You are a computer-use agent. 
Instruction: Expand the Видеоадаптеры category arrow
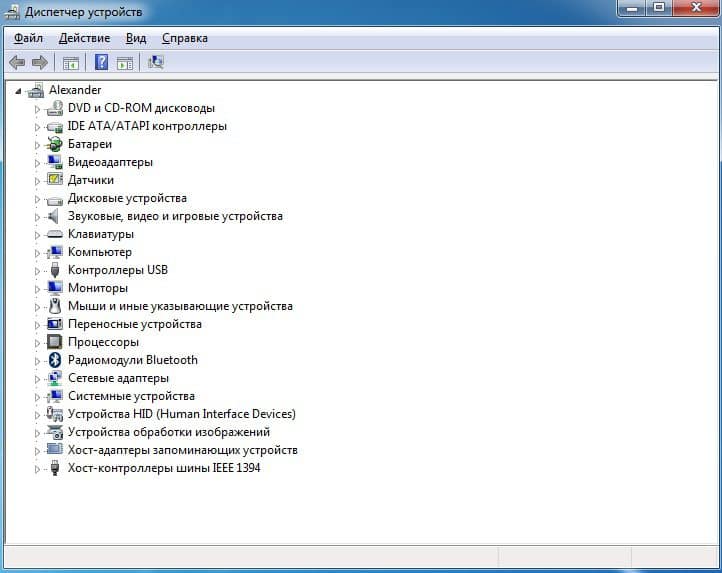[38, 162]
